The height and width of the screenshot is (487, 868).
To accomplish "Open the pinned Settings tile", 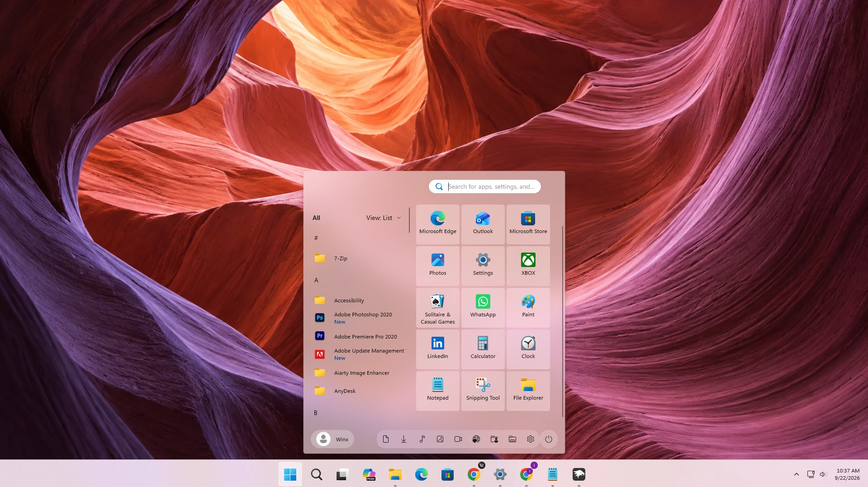I will (483, 266).
